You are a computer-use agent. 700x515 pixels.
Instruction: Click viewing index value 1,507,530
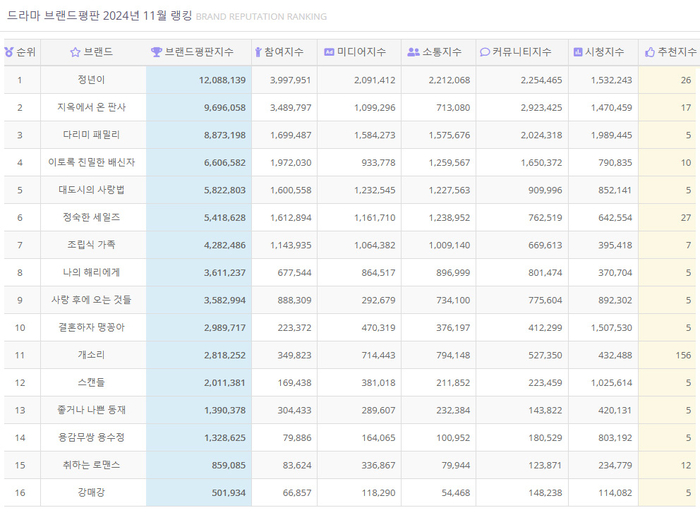tap(612, 328)
